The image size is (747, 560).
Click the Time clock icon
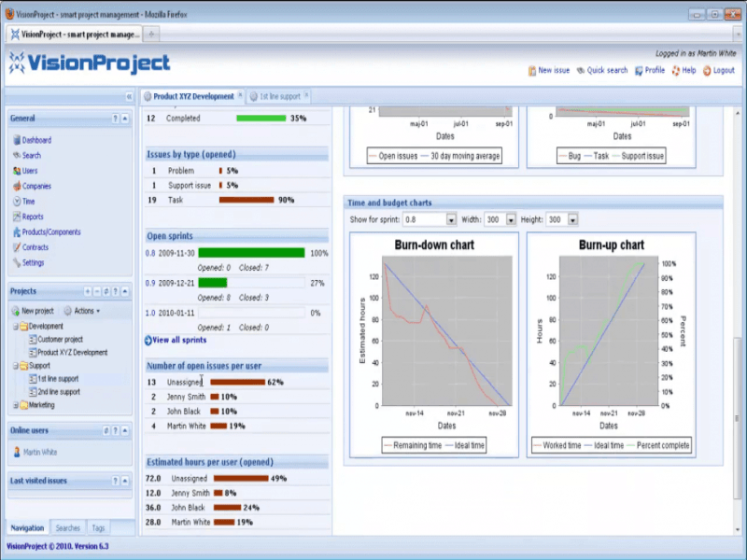click(x=16, y=202)
